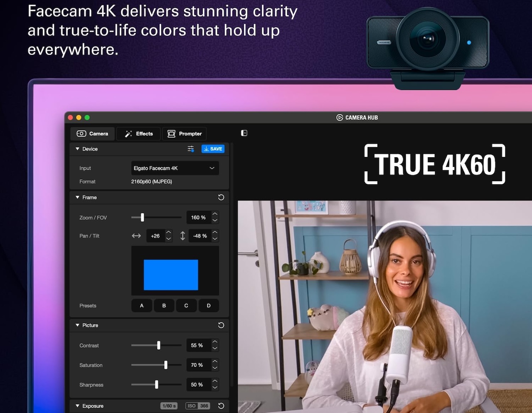Click the device settings sliders icon

click(191, 149)
